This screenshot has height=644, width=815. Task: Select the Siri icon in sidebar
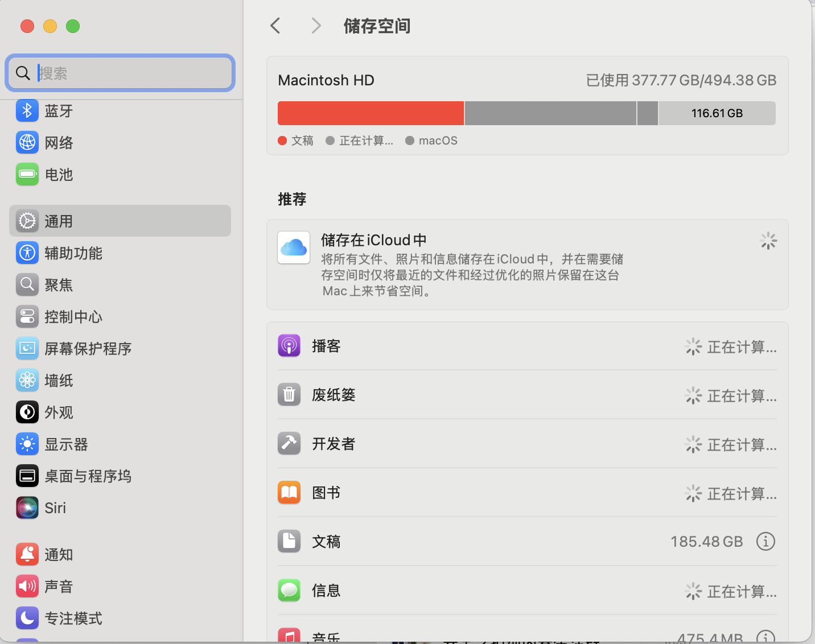click(x=27, y=508)
